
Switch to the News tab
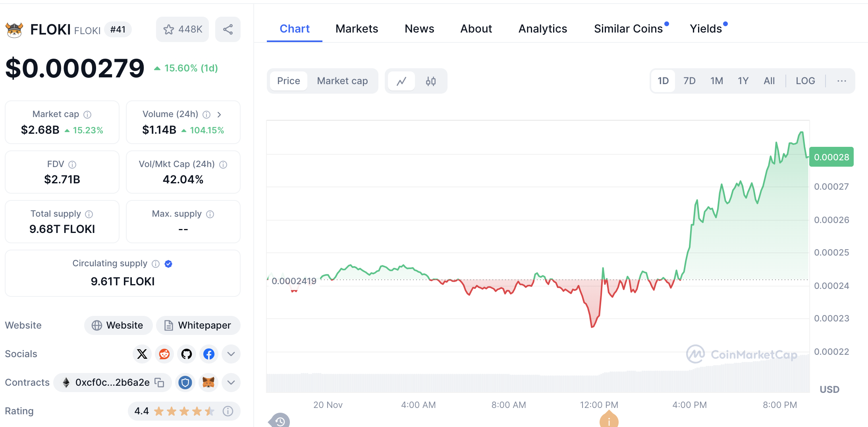point(419,29)
